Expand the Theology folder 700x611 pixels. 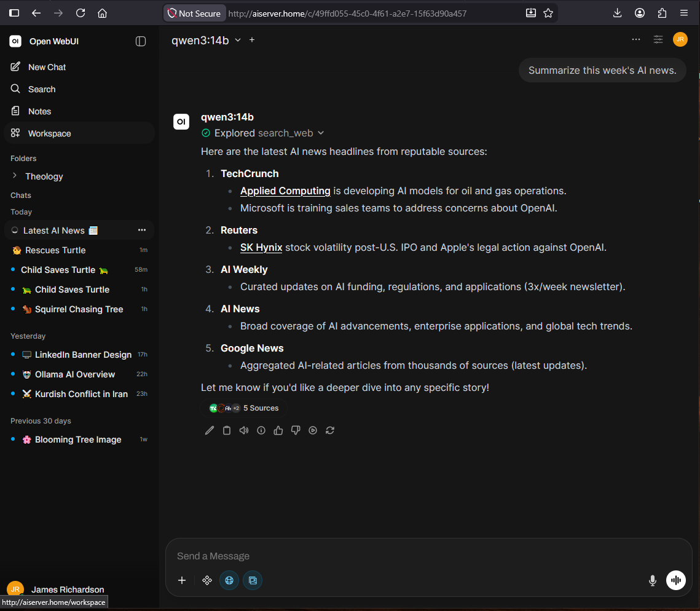pos(44,176)
